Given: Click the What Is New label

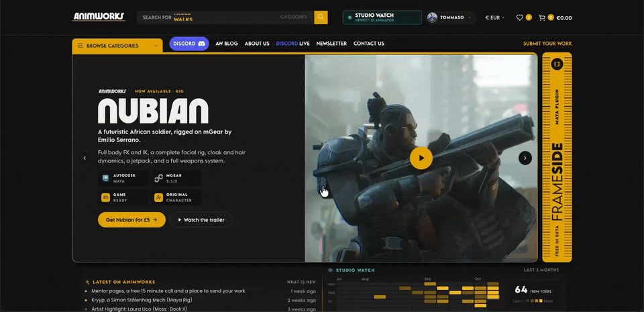Looking at the screenshot, I should pyautogui.click(x=301, y=282).
